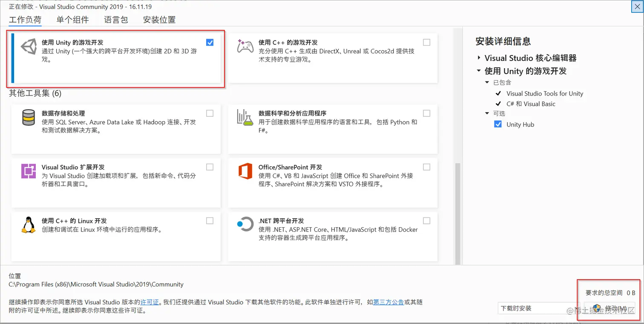Open the 安装位置 tab
Viewport: 644px width, 324px height.
(x=159, y=20)
